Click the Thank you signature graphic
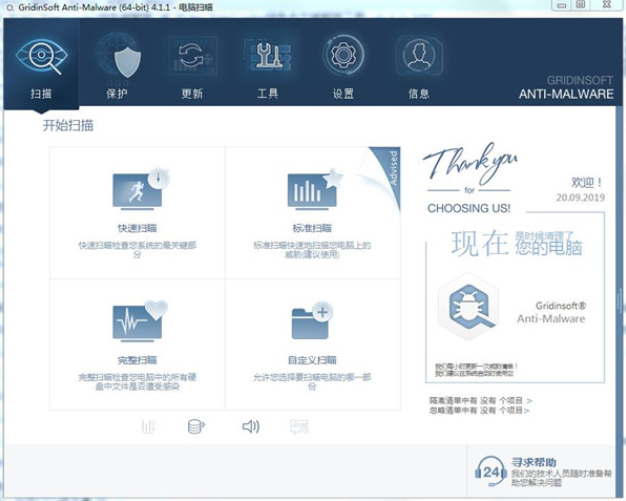Image resolution: width=626 pixels, height=501 pixels. tap(470, 164)
